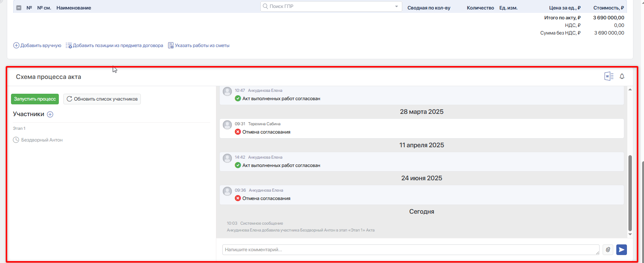Click scroll-down arrow of chat history
This screenshot has height=263, width=644.
tap(630, 235)
